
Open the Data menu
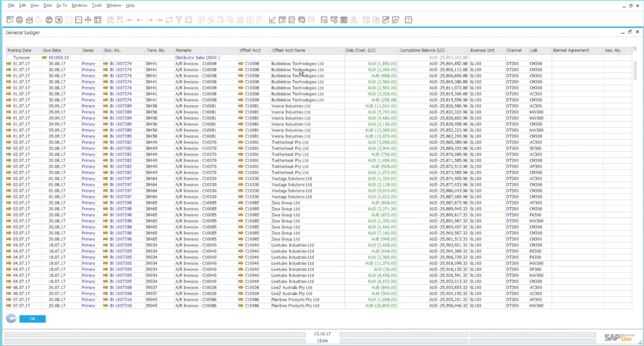(48, 5)
